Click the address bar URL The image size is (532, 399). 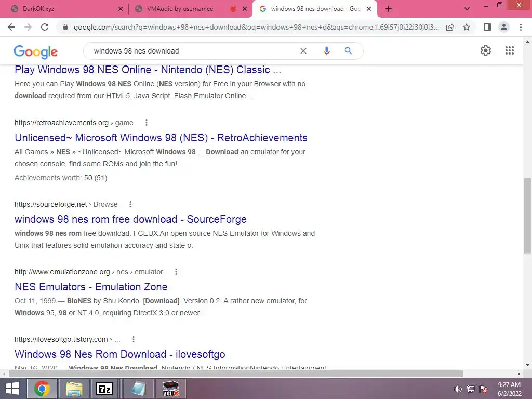256,27
